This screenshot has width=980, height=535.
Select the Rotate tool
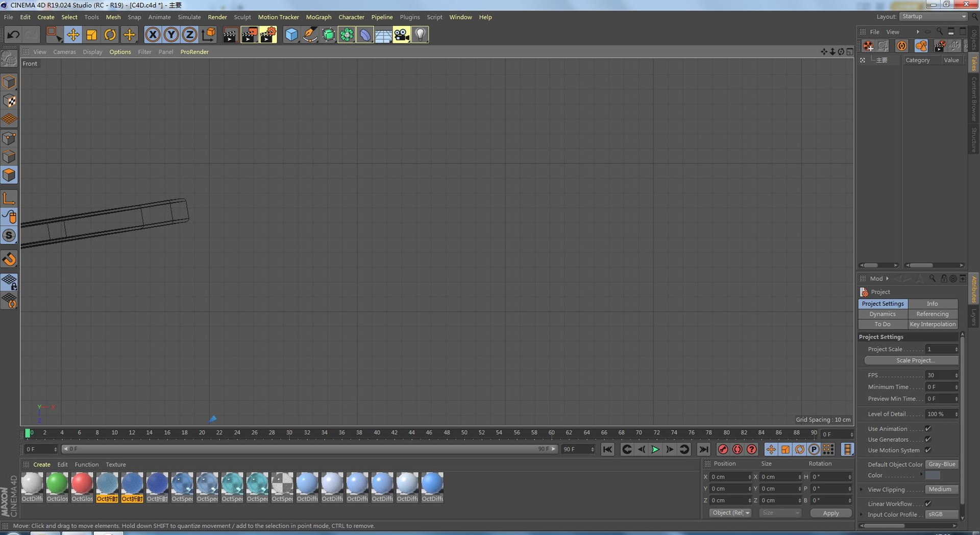(x=110, y=35)
